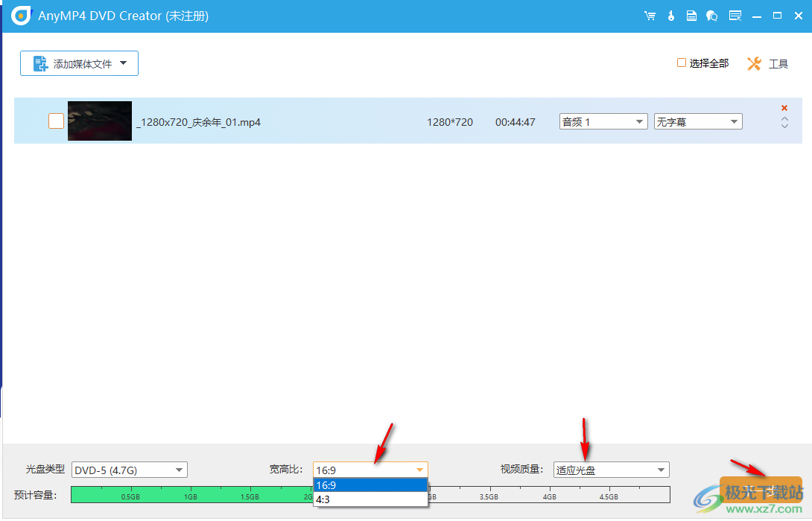This screenshot has width=812, height=521.
Task: Open the 音频 1 audio track dropdown
Action: coord(638,121)
